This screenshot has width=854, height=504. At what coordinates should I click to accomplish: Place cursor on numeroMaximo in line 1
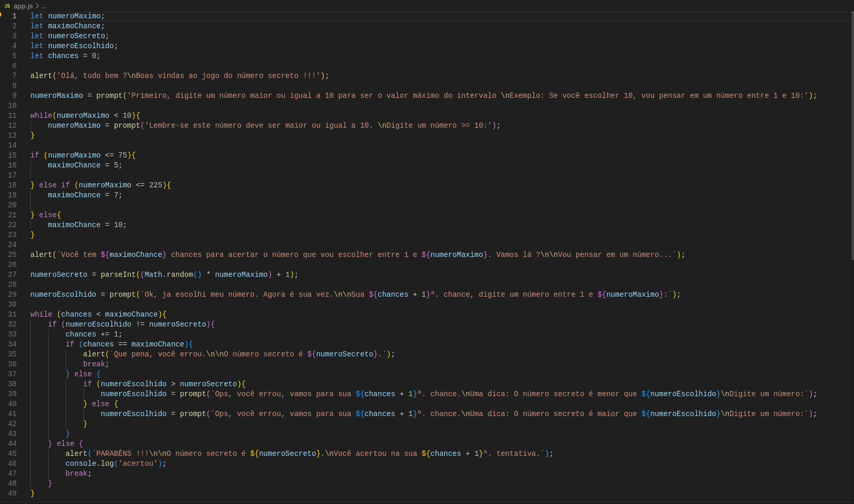coord(74,16)
